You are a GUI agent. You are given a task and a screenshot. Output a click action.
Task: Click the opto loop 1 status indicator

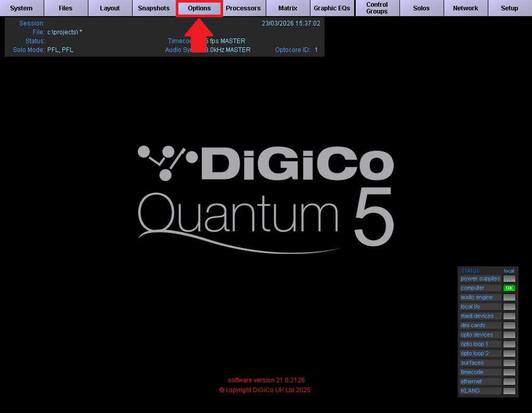509,344
